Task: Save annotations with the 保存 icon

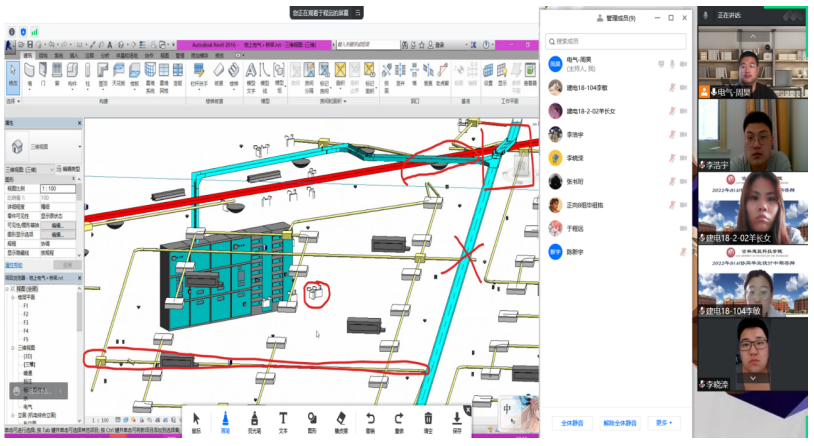Action: click(457, 421)
